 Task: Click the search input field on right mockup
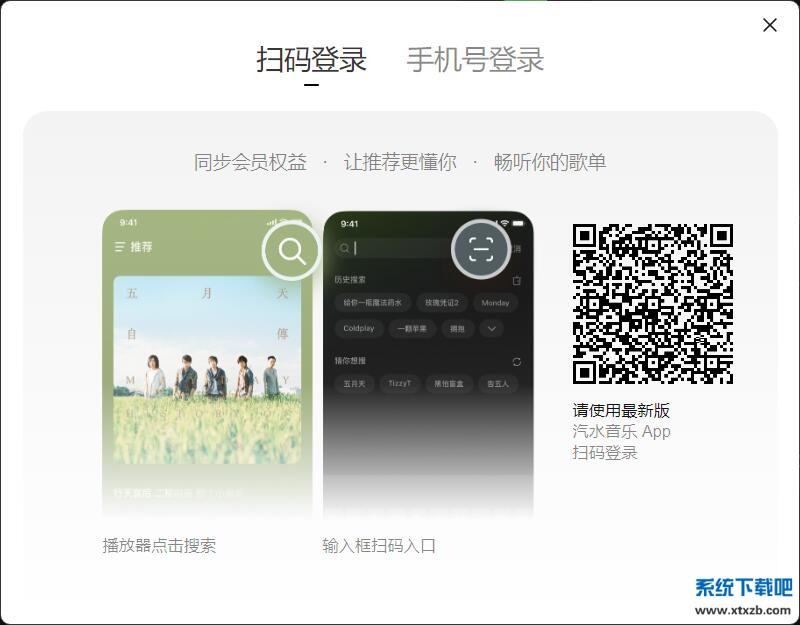click(x=390, y=250)
